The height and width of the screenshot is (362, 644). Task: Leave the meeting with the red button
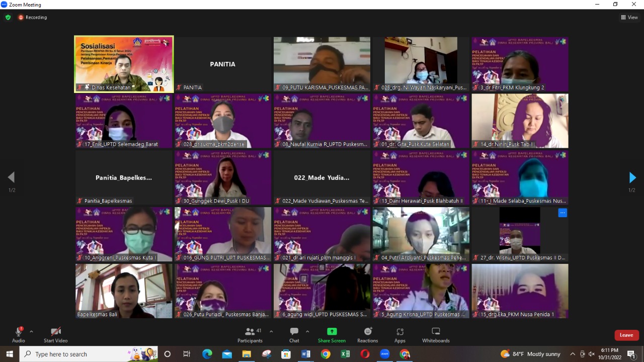click(626, 335)
